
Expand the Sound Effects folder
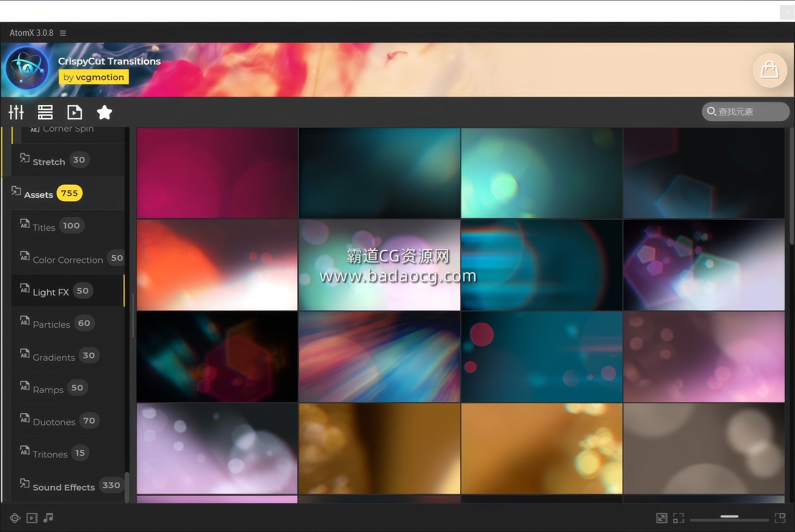68,486
